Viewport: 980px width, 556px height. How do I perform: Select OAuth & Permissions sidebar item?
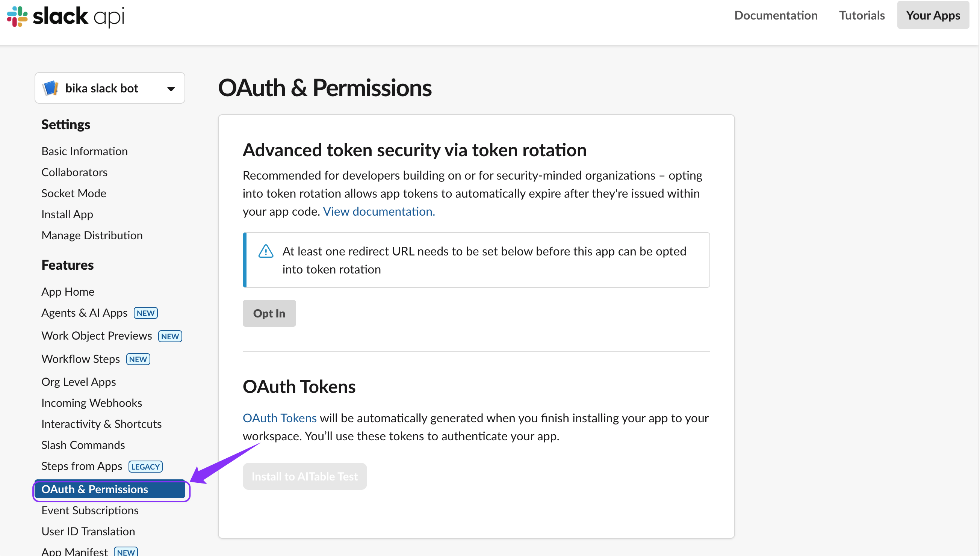(x=95, y=490)
